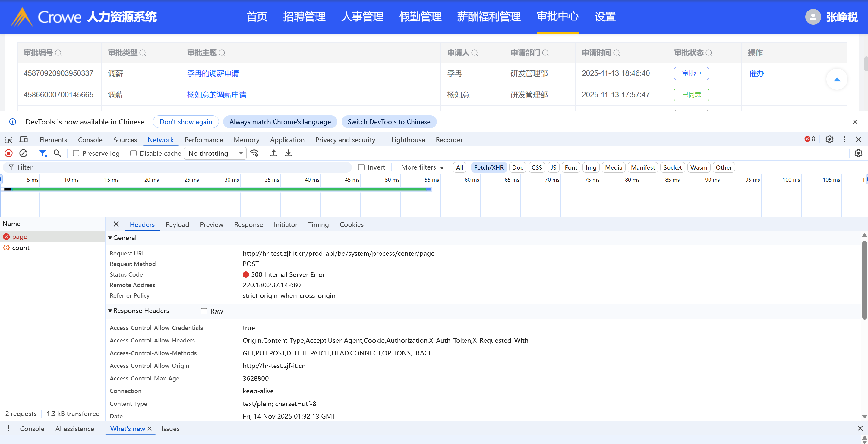Click the import HAR upload icon
Viewport: 868px width, 444px height.
point(274,154)
